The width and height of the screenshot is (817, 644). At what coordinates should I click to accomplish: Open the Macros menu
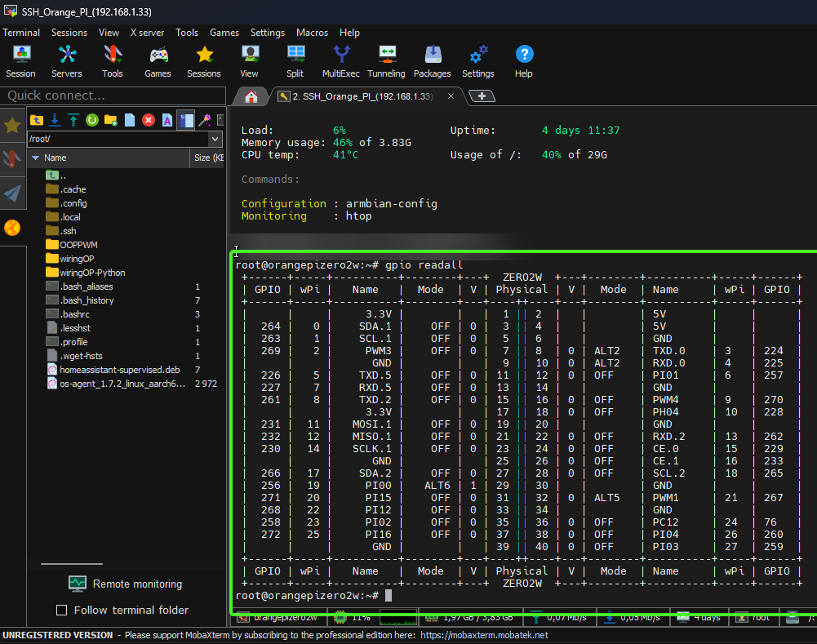click(x=312, y=33)
